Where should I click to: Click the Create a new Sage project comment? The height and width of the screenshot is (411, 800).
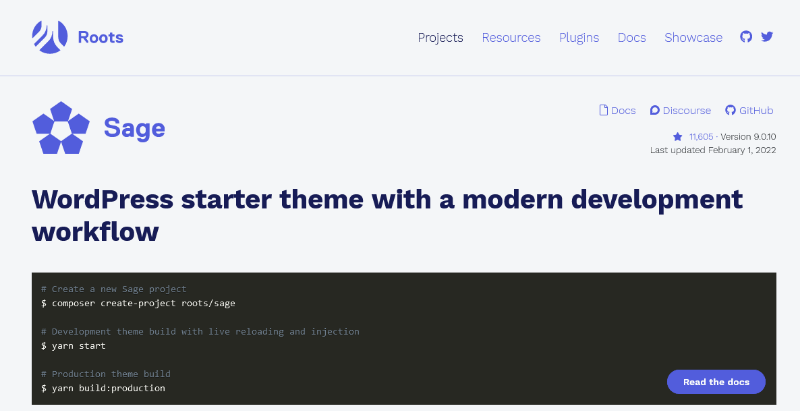tap(114, 289)
